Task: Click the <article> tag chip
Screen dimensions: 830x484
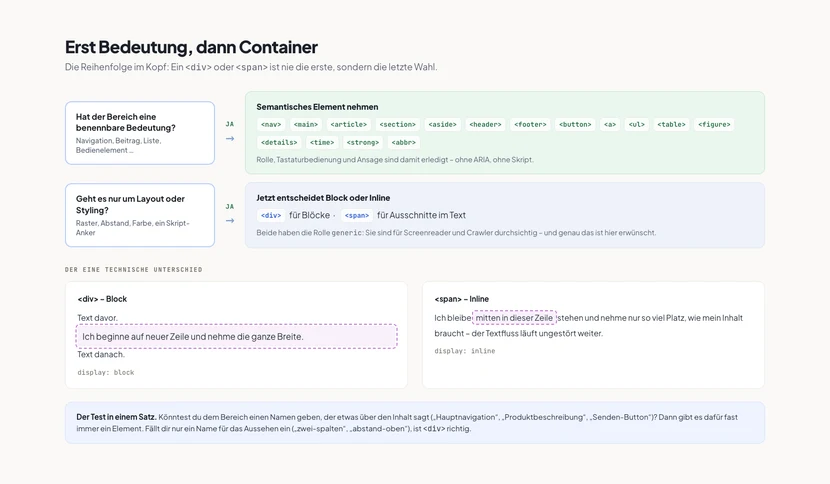Action: click(x=348, y=124)
